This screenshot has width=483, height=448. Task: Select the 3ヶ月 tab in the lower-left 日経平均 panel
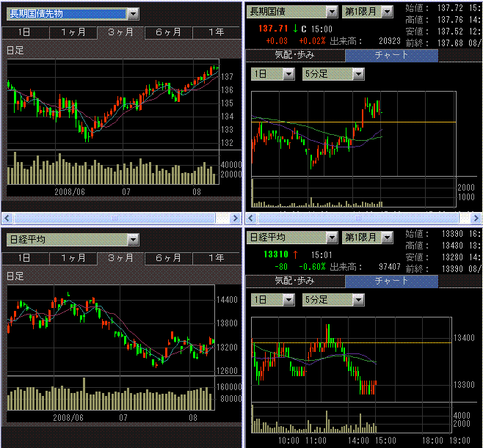120,258
